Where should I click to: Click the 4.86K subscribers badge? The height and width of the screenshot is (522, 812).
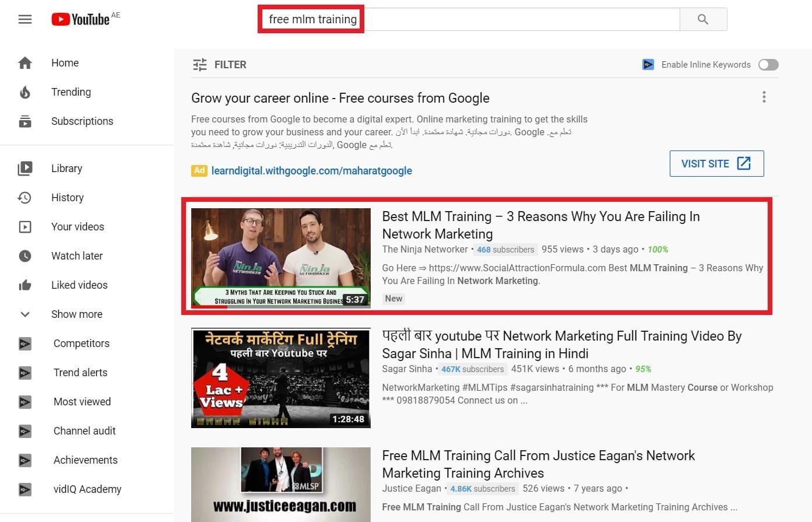pyautogui.click(x=483, y=489)
